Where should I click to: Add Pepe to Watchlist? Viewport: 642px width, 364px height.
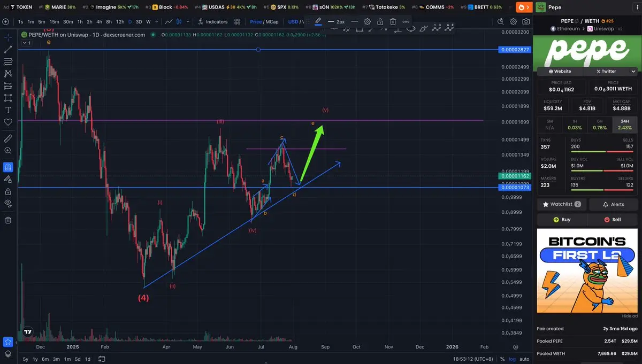562,204
